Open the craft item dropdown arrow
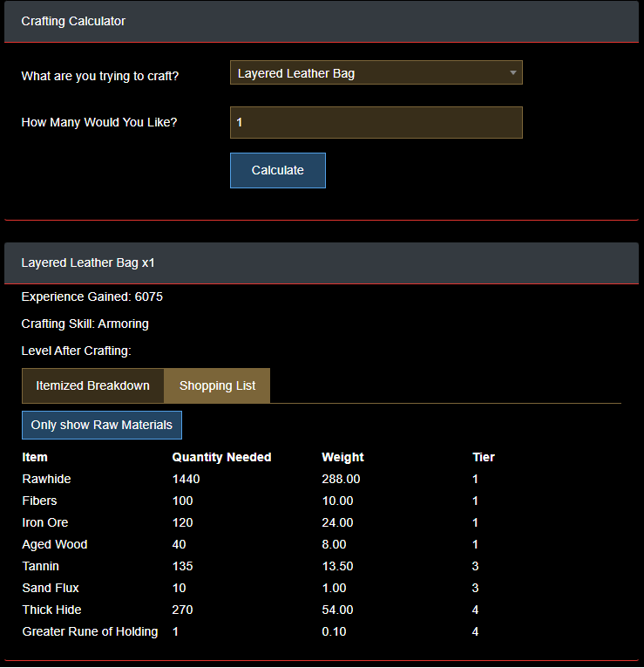644x668 pixels. tap(513, 73)
